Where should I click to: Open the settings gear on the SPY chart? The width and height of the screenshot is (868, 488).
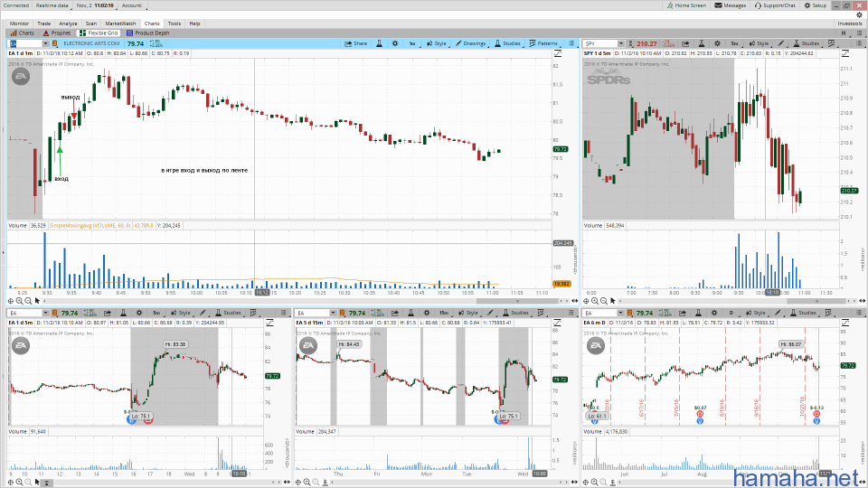(717, 43)
